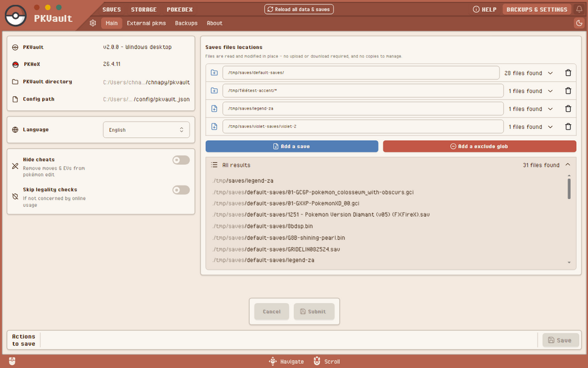
Task: Click folder icon of default-saves path row
Action: coord(214,73)
